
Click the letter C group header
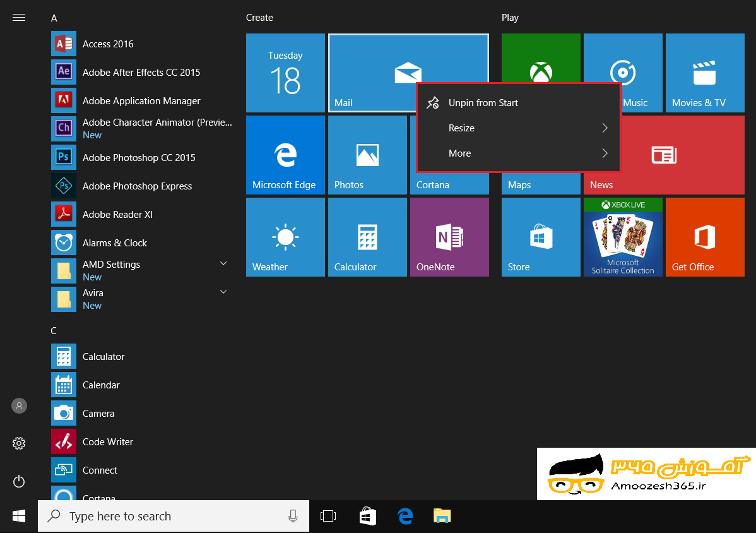pos(54,330)
